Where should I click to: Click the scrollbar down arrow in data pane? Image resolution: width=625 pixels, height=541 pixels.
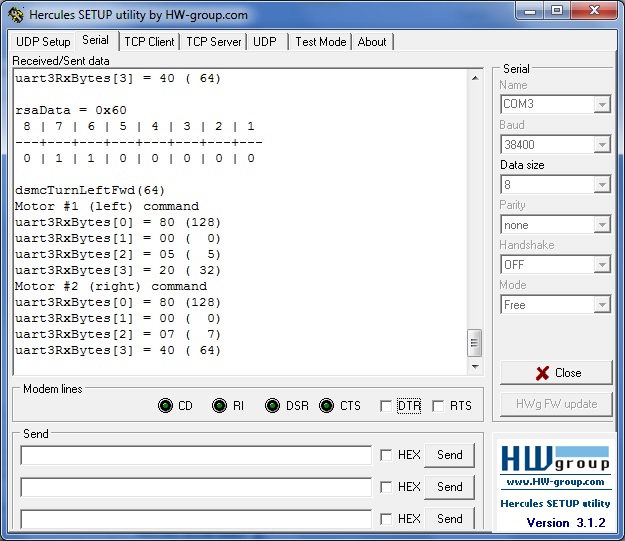[x=475, y=367]
